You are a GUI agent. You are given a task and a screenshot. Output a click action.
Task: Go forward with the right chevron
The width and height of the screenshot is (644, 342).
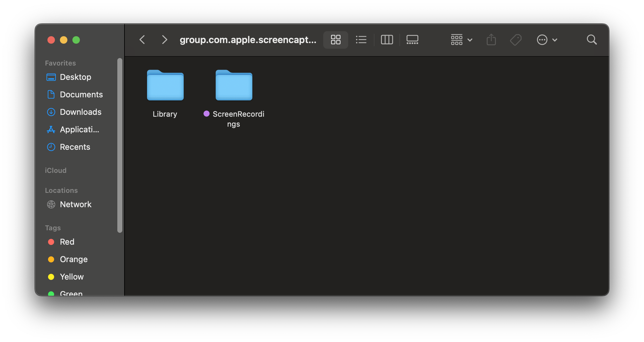tap(164, 40)
